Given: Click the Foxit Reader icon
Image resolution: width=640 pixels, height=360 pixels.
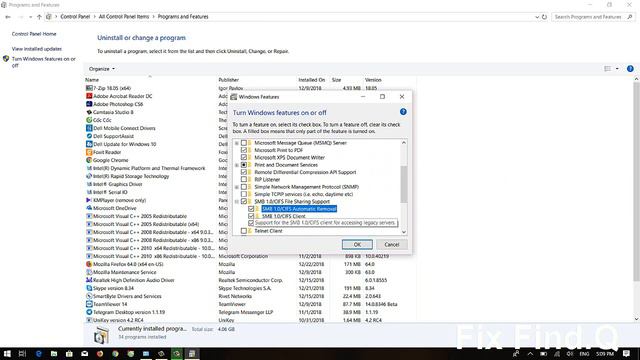Looking at the screenshot, I should [x=89, y=152].
